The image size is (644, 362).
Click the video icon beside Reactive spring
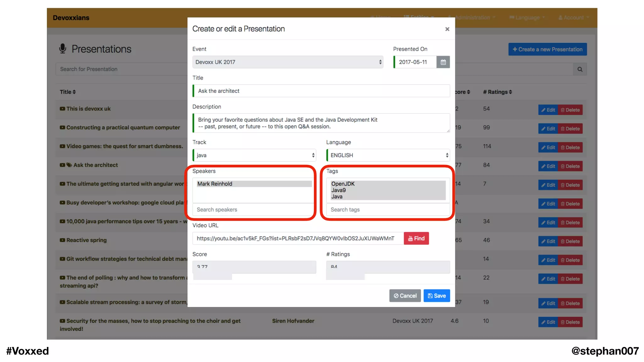[x=62, y=240]
